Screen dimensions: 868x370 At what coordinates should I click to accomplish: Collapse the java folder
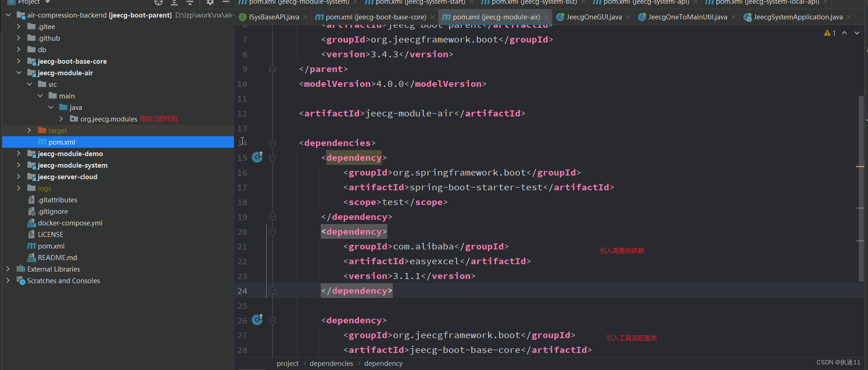tap(51, 107)
